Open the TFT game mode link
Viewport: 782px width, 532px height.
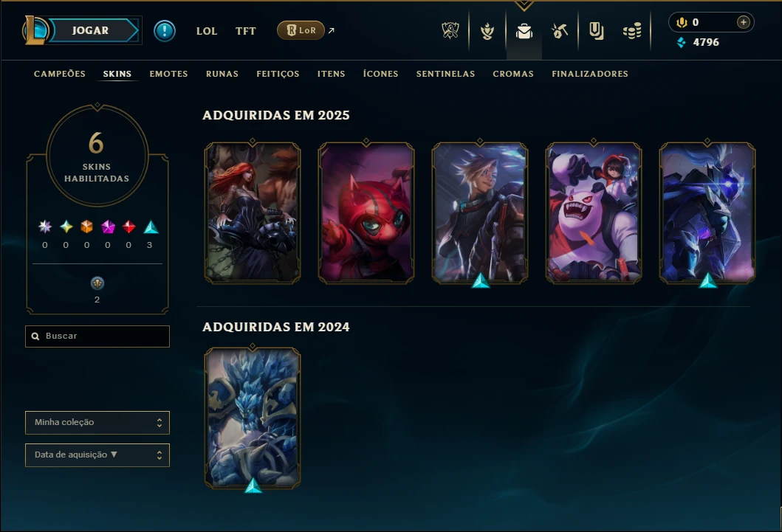tap(245, 31)
